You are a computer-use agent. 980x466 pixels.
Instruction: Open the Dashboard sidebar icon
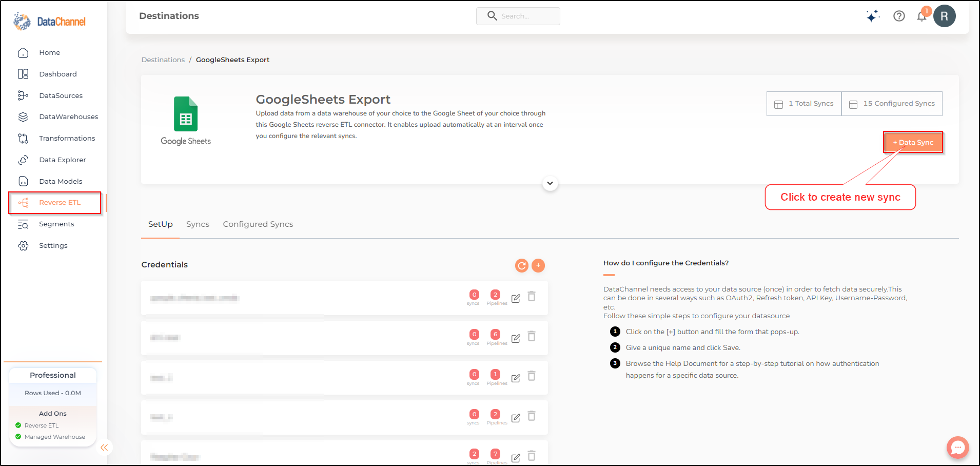pos(23,74)
